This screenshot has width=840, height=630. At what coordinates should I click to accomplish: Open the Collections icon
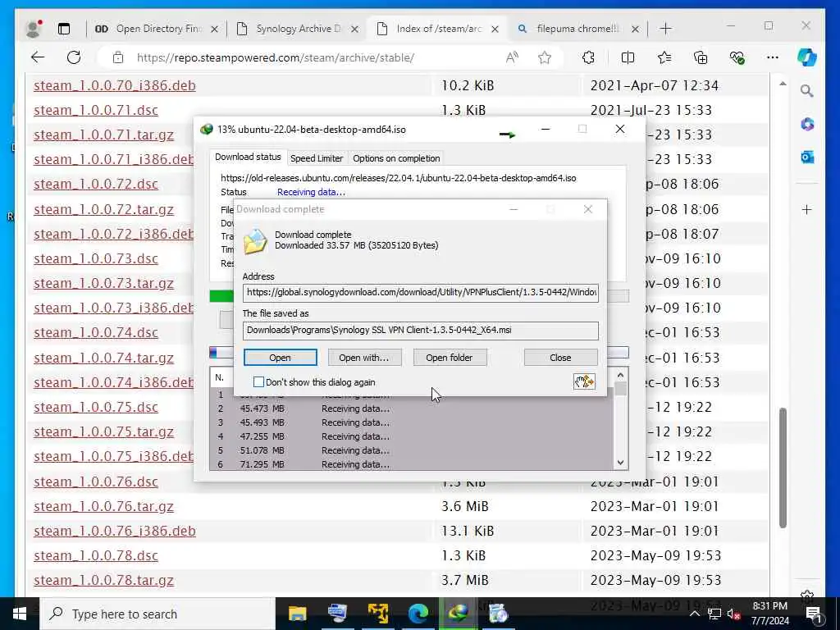(x=701, y=57)
